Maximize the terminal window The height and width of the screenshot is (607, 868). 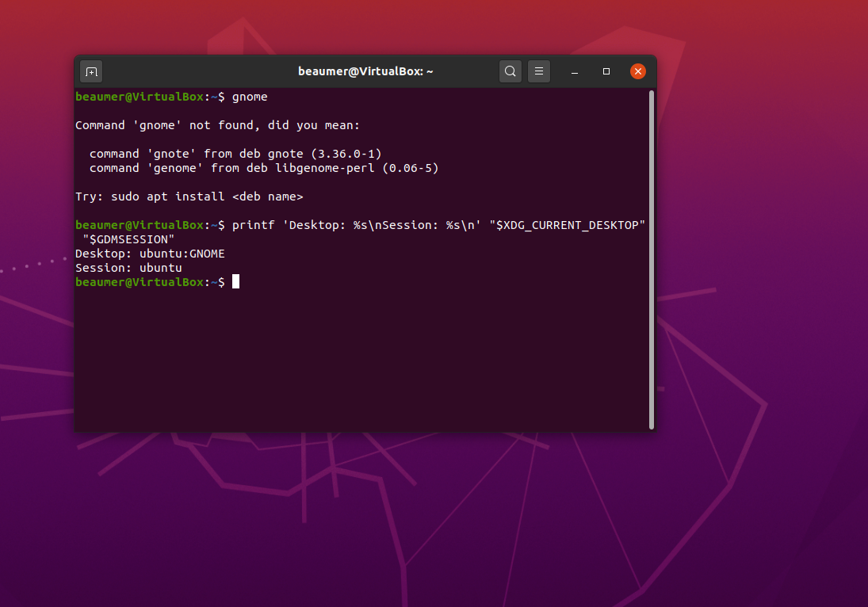click(606, 71)
